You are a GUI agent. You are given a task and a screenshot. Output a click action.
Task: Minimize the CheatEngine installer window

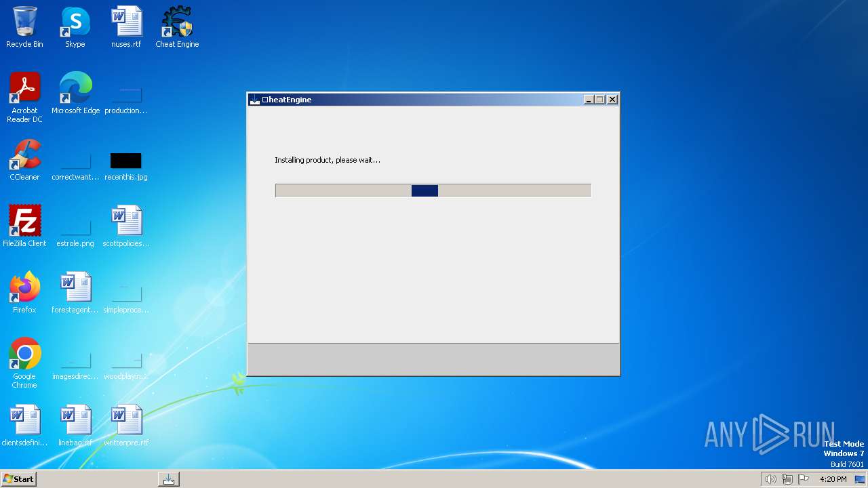(589, 100)
